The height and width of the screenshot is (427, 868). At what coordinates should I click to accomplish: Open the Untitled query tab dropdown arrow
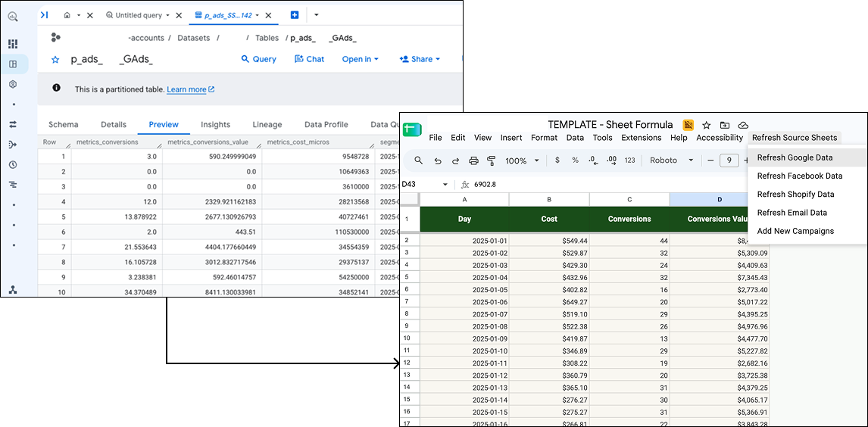click(x=167, y=15)
